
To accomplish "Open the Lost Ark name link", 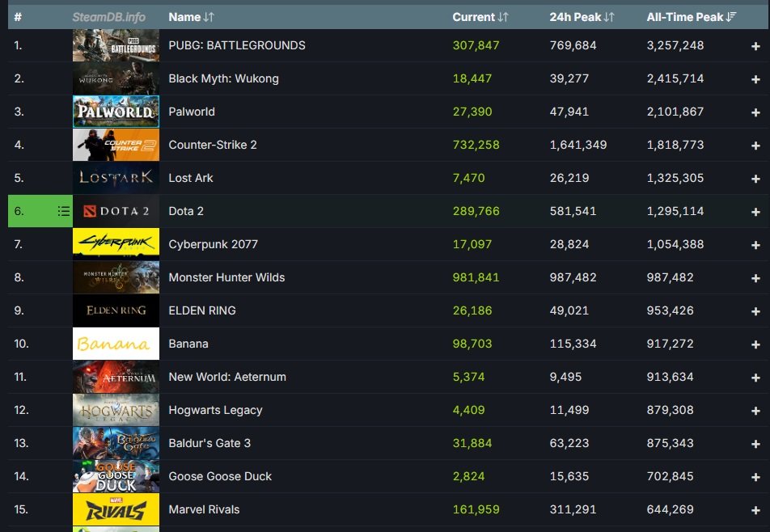I will coord(191,178).
